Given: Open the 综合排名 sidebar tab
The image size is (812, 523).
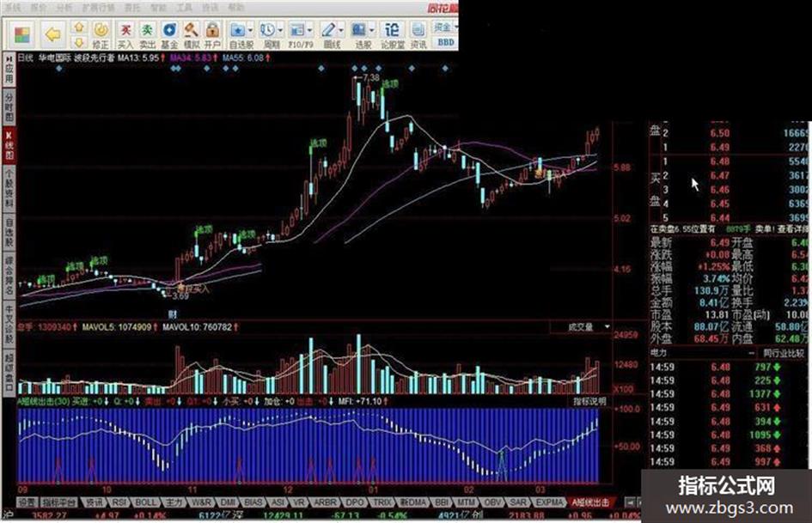Looking at the screenshot, I should click(x=9, y=275).
